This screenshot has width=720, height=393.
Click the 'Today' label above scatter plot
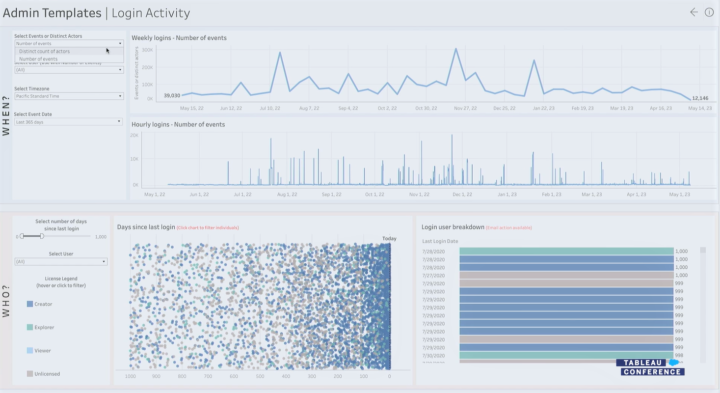click(389, 238)
